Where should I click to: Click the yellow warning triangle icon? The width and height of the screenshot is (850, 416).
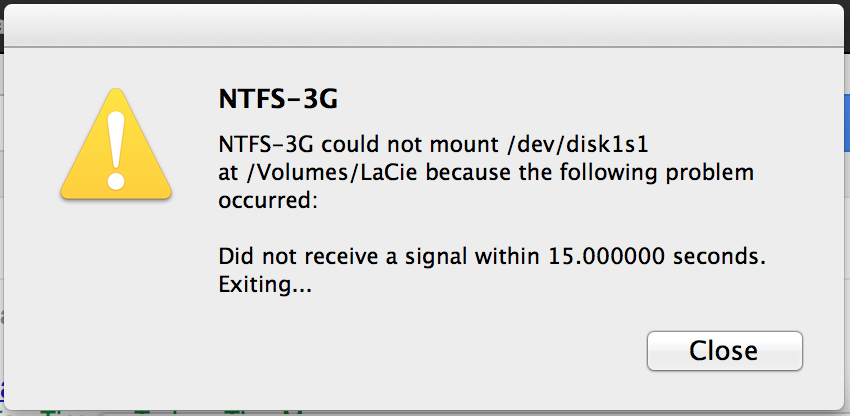116,144
